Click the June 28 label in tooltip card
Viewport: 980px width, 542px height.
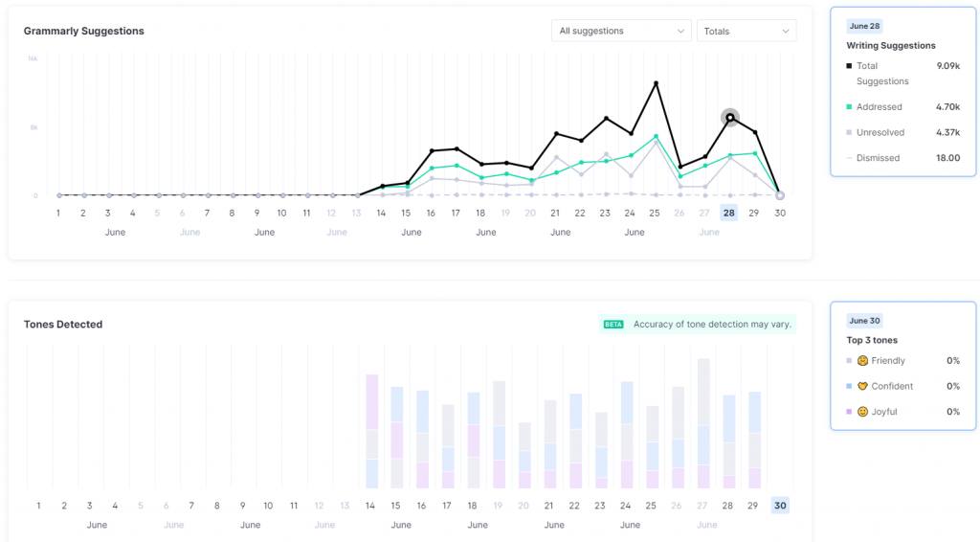pyautogui.click(x=864, y=26)
